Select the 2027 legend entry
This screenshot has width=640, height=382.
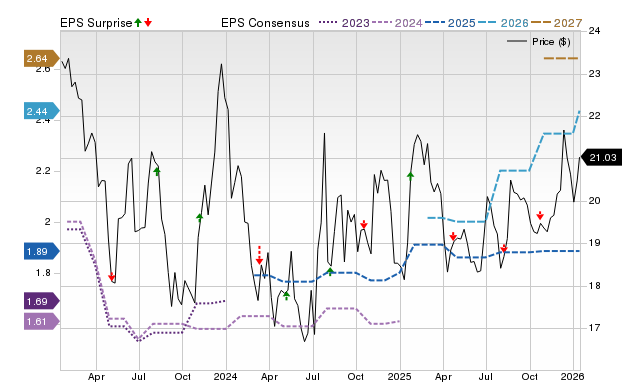556,23
